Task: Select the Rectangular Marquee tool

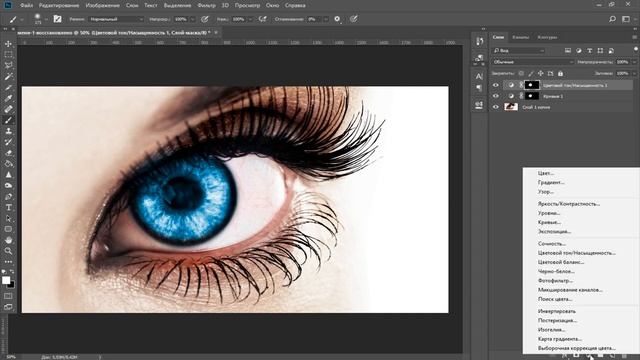Action: (x=8, y=54)
